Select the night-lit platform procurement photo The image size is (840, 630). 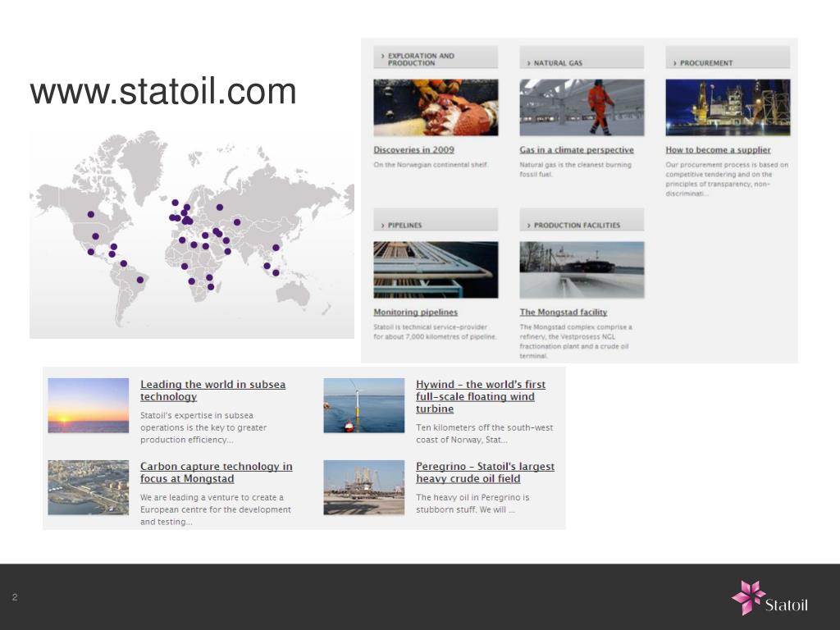point(728,107)
